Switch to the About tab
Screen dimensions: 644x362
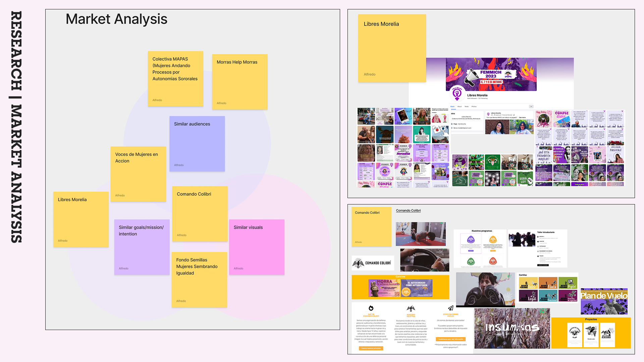460,107
